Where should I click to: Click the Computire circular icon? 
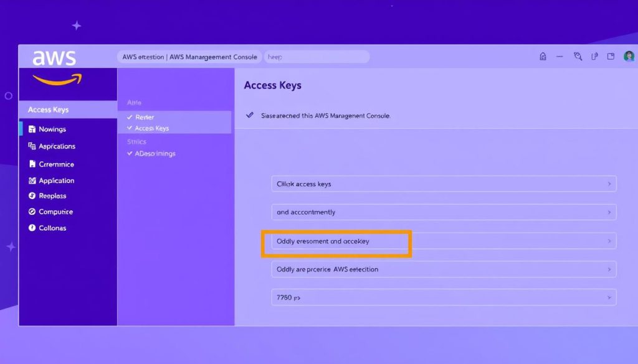[x=32, y=212]
